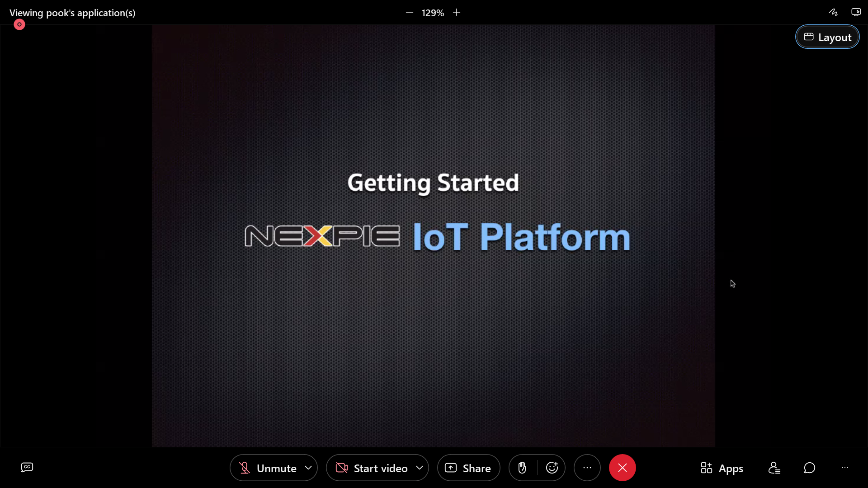The image size is (868, 488).
Task: Expand video options next to Start video
Action: [420, 468]
